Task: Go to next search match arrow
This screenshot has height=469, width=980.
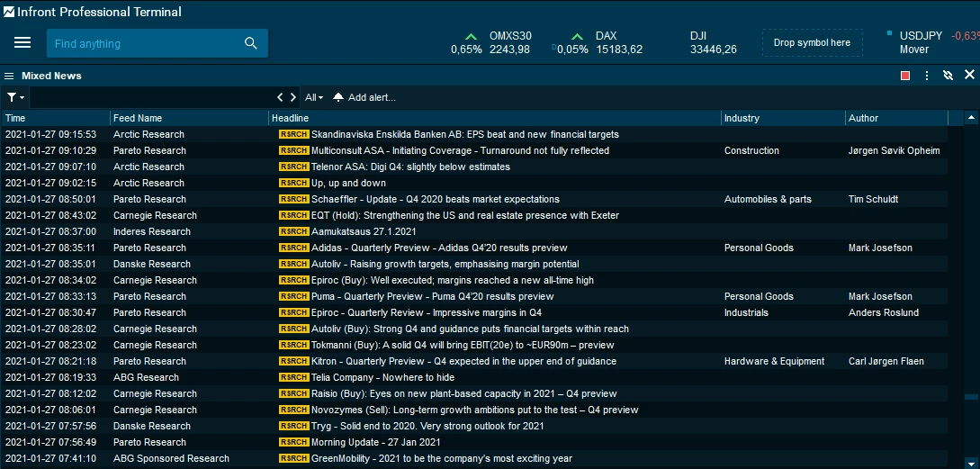Action: tap(293, 97)
